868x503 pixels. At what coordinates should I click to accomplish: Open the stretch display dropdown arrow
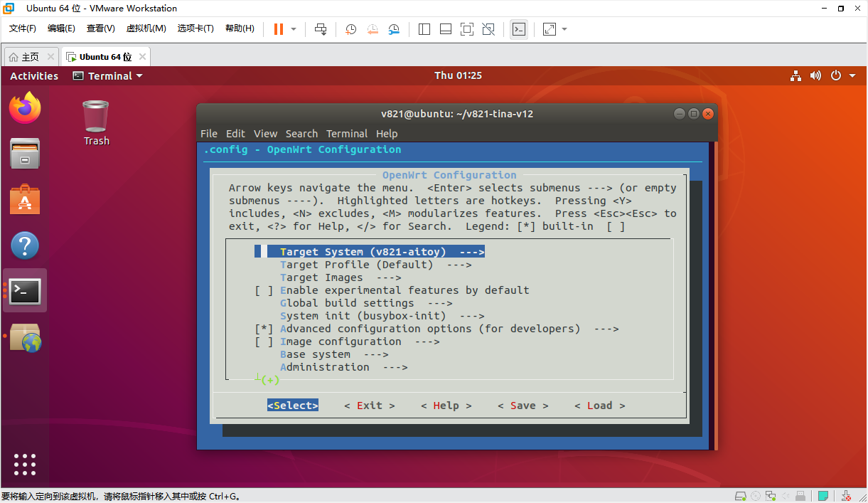click(x=564, y=29)
